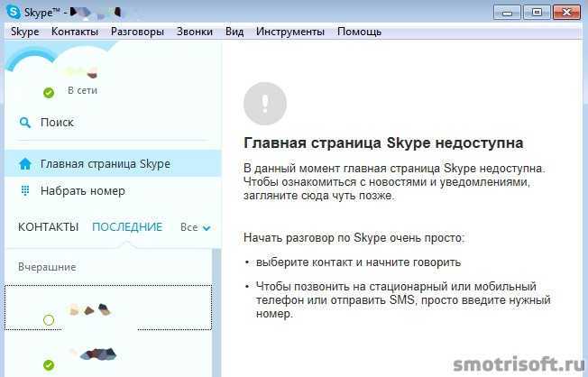Open the Инструменты menu

click(290, 32)
